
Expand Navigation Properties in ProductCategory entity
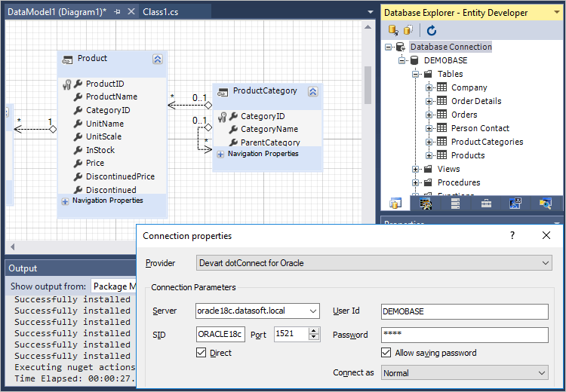[x=220, y=155]
